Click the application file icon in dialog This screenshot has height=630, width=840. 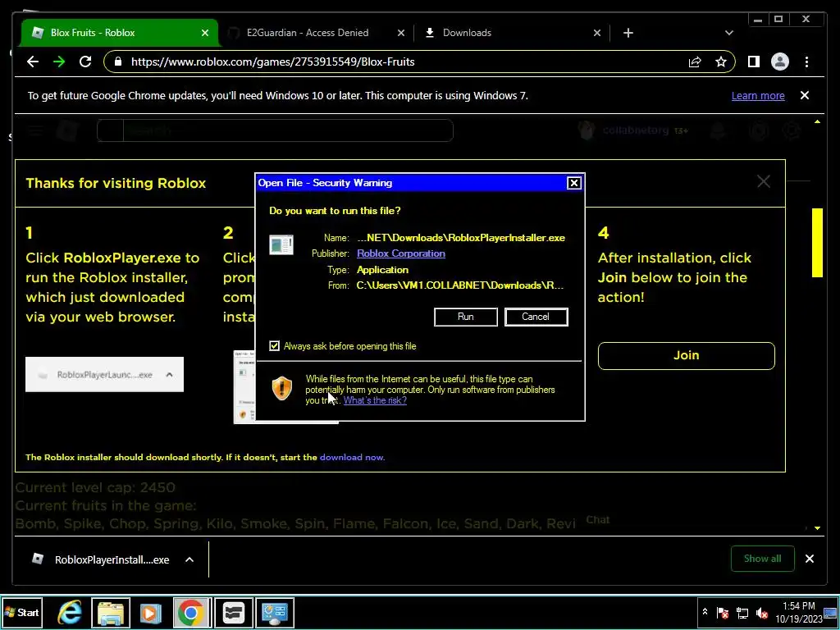(281, 244)
